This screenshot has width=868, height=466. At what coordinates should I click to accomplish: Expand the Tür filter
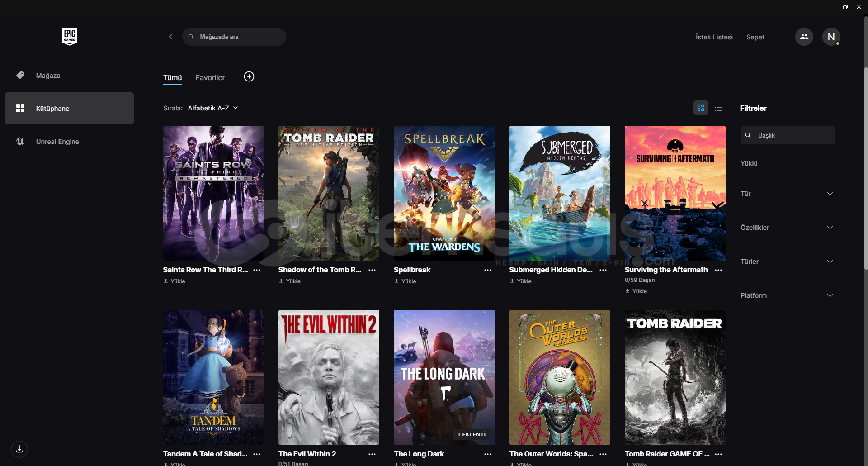788,194
